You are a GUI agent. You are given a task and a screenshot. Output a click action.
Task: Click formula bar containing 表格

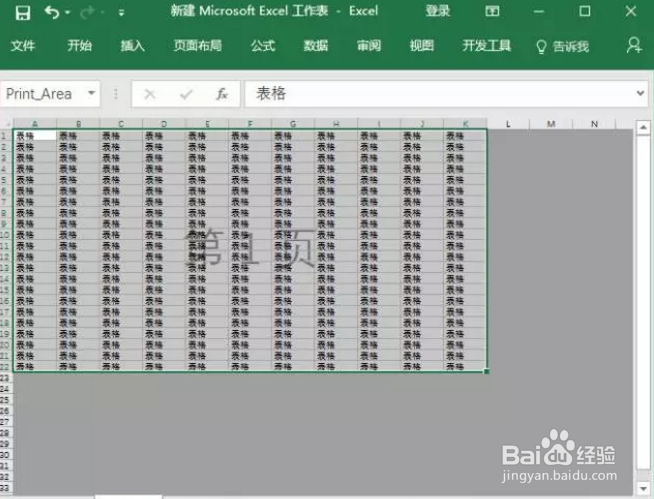(438, 94)
